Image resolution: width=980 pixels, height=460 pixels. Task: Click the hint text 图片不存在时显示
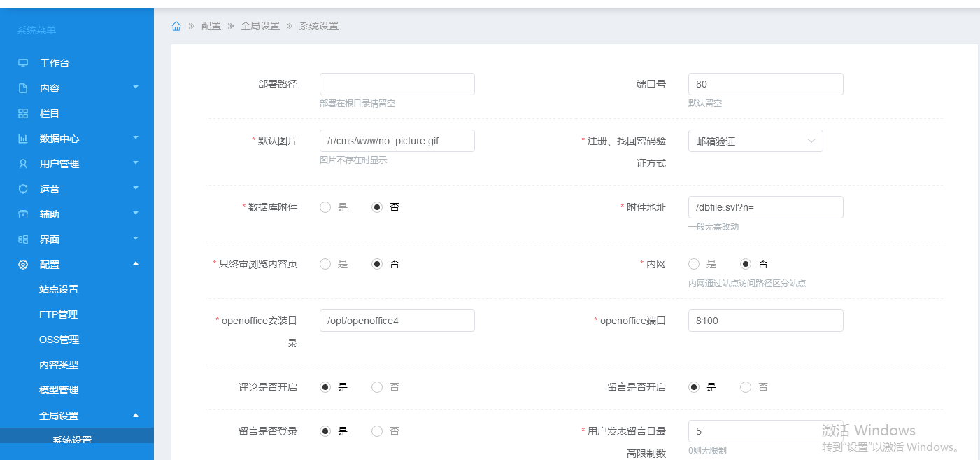pos(353,160)
